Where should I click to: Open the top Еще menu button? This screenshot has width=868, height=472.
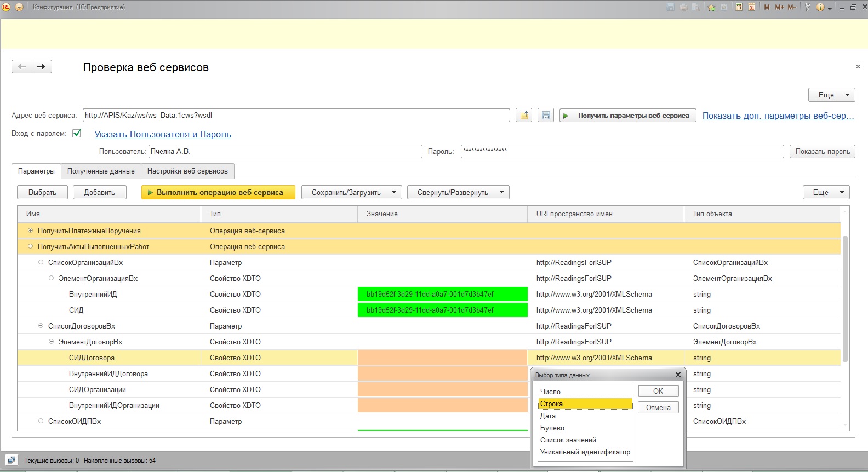831,95
